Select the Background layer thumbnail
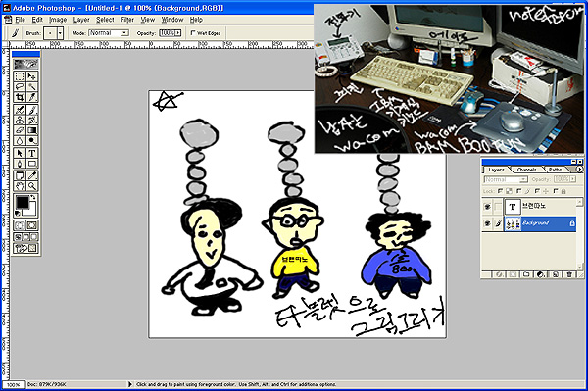Viewport: 588px width, 391px height. click(513, 223)
